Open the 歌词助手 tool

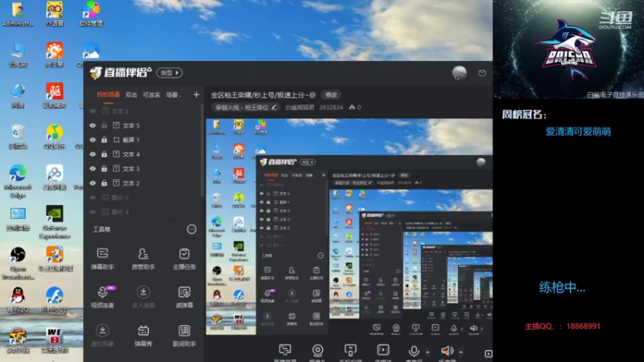point(184,335)
